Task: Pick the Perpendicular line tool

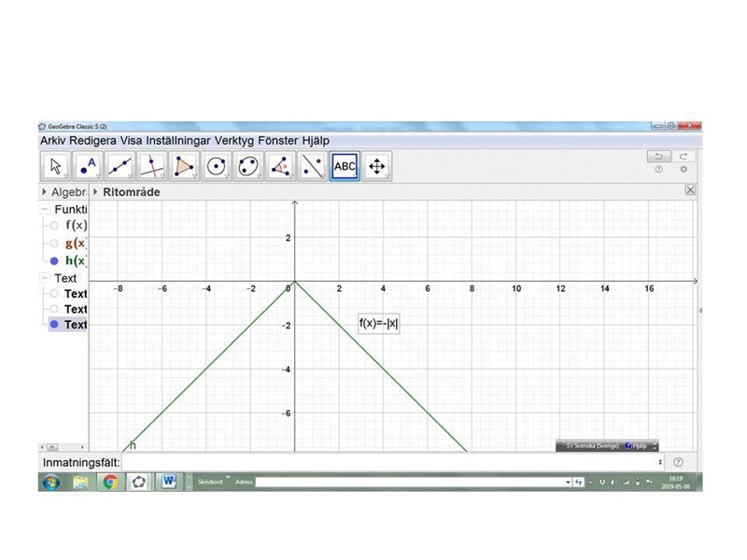Action: (152, 166)
